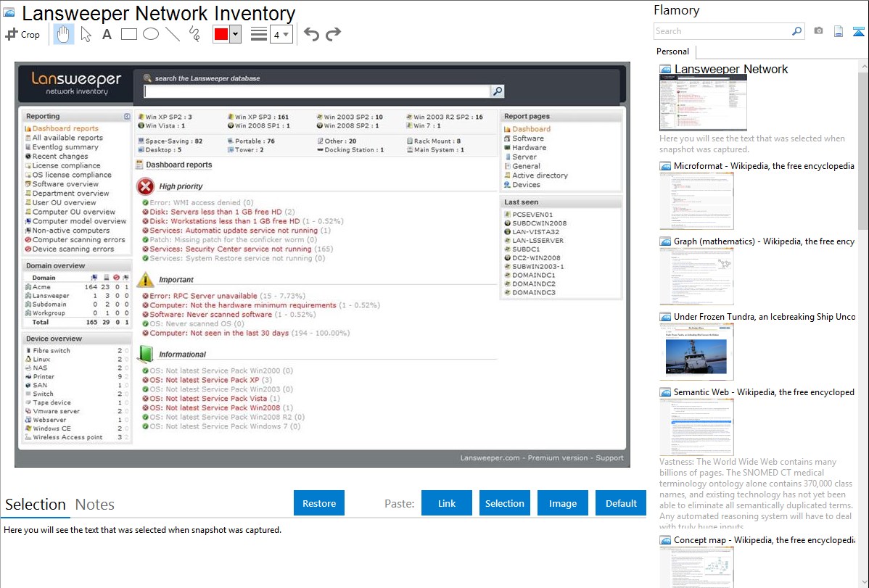Open the color picker dropdown arrow
Viewport: 869px width, 588px height.
236,34
